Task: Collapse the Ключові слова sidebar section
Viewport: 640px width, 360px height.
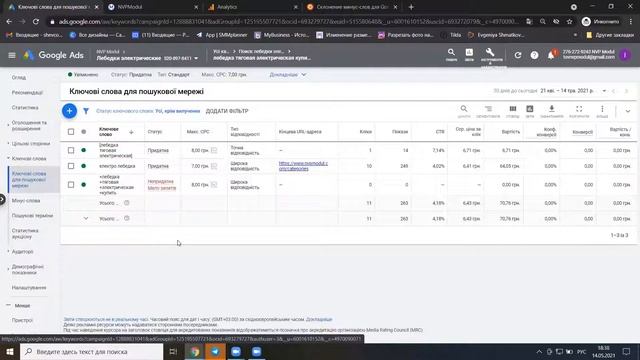Action: [x=8, y=158]
